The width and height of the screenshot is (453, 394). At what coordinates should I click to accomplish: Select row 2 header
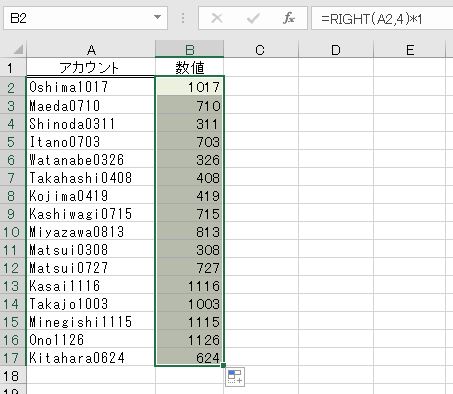point(13,87)
